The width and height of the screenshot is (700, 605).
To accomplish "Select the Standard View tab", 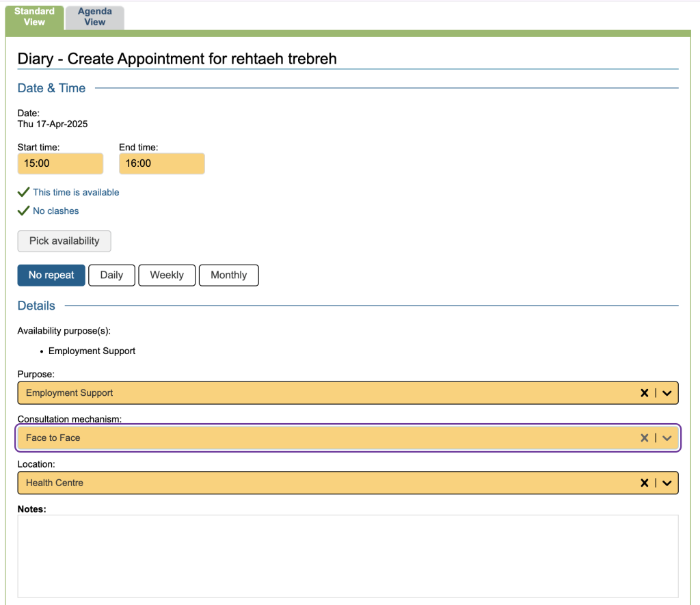I will [34, 17].
